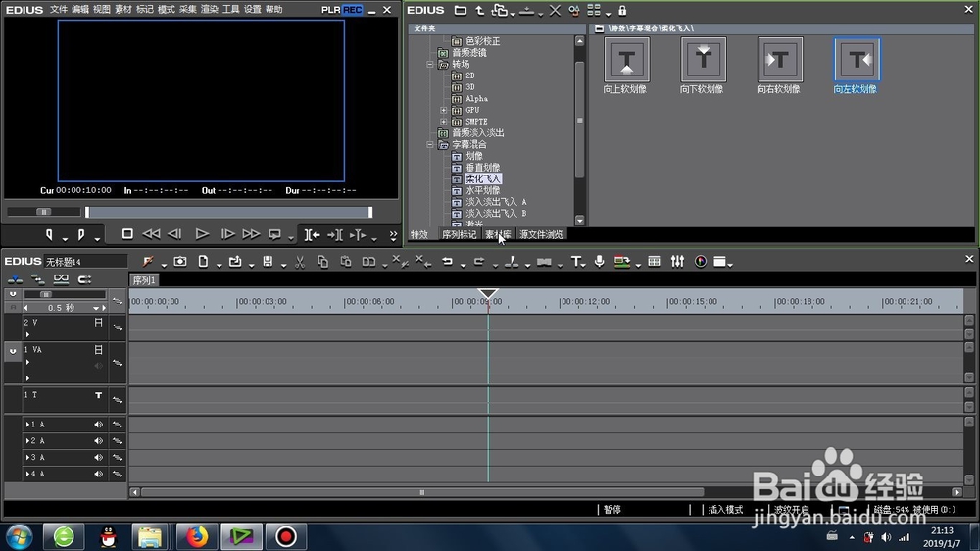This screenshot has width=980, height=551.
Task: Select 垂直划像 in effects tree
Action: pyautogui.click(x=482, y=168)
